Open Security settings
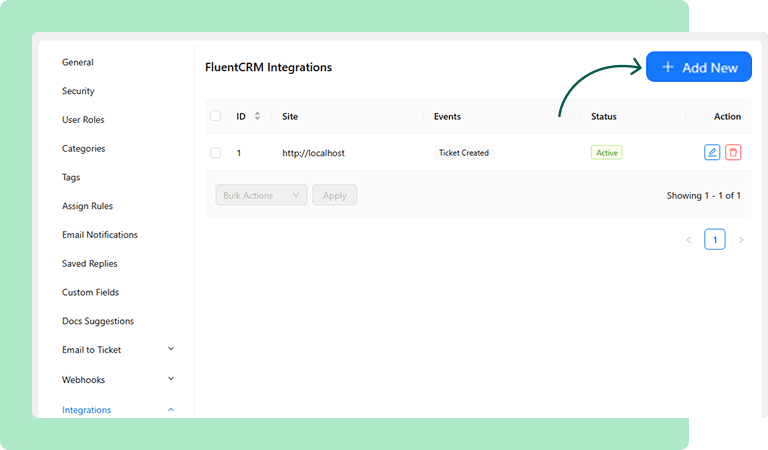 [78, 91]
